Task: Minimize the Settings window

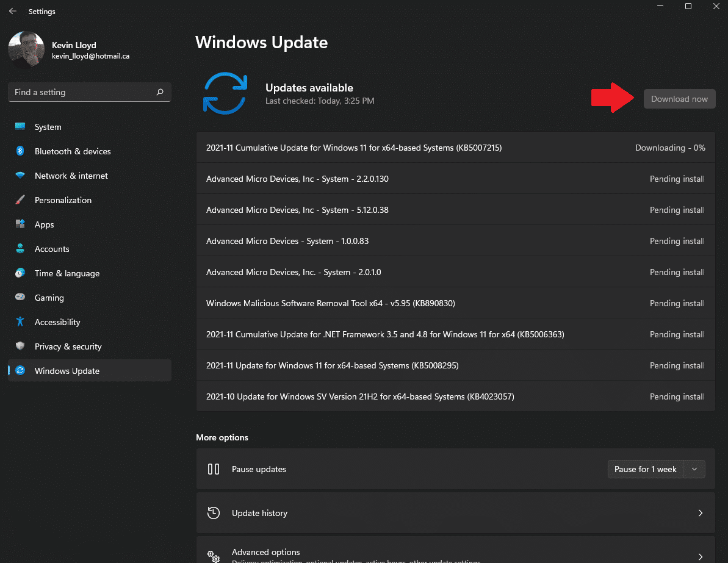Action: click(x=660, y=6)
